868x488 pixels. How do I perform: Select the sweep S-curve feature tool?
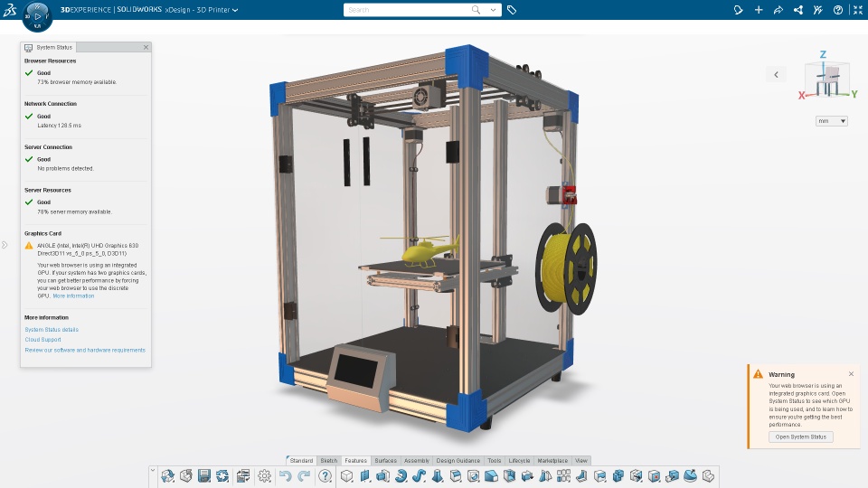[419, 476]
